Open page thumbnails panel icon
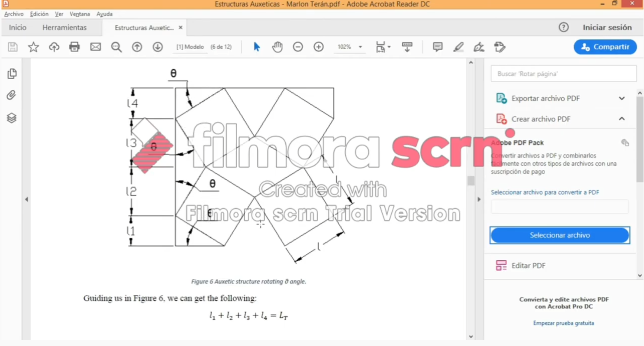This screenshot has height=346, width=644. point(12,74)
